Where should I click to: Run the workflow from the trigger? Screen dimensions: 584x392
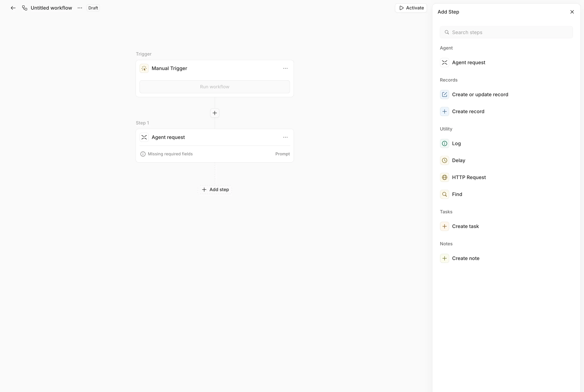[215, 86]
